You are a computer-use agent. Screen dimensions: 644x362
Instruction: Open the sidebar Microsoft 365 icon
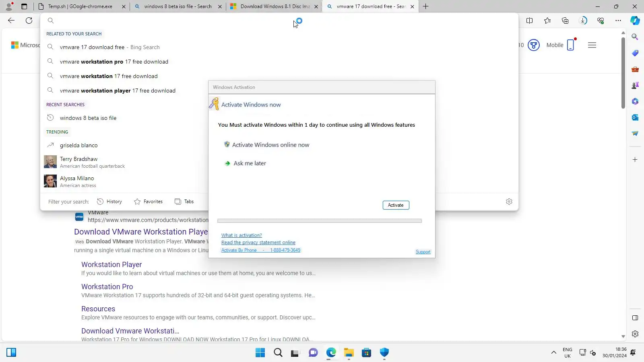click(x=635, y=101)
